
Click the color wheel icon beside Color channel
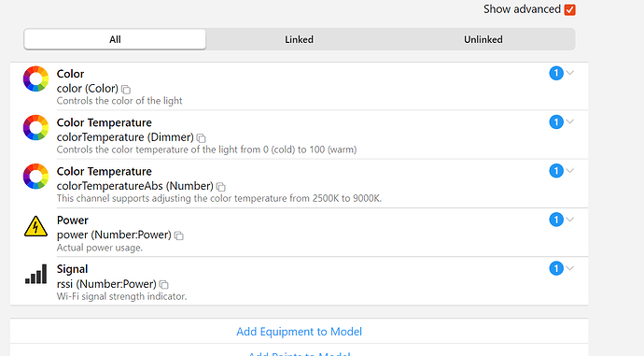coord(35,78)
